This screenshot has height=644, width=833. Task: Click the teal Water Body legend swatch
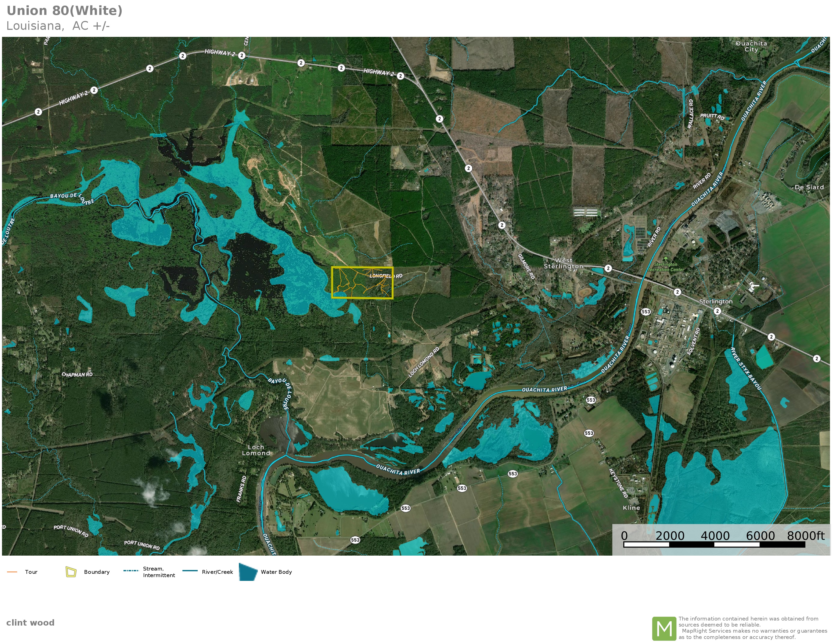point(248,572)
